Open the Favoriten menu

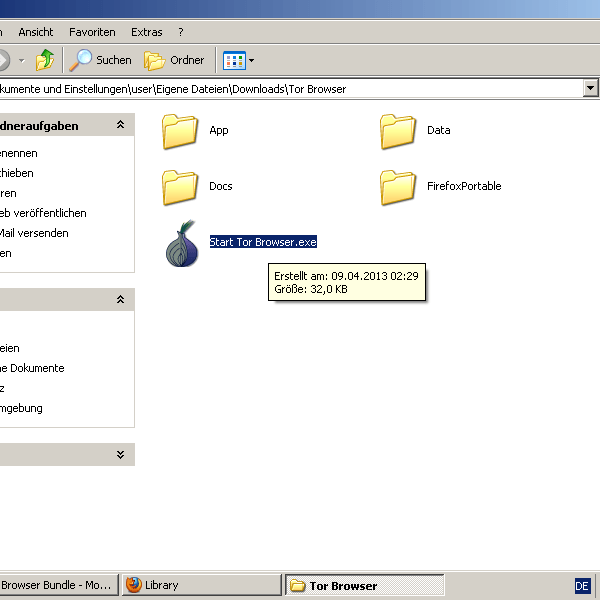click(92, 32)
